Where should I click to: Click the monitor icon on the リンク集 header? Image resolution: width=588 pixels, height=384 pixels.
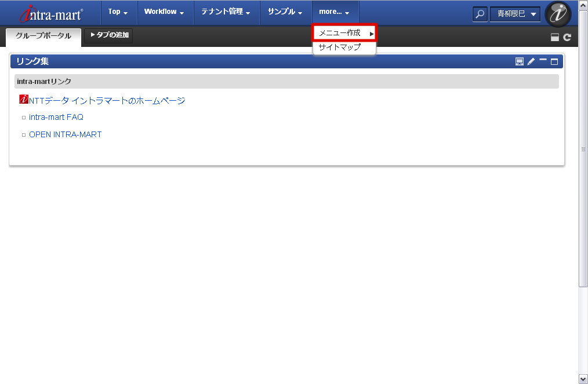point(520,61)
